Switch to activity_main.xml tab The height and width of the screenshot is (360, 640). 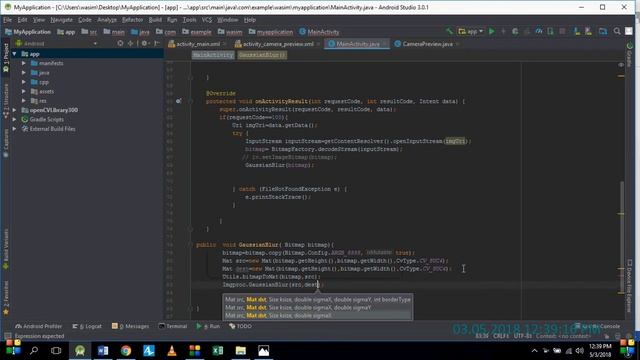click(198, 44)
